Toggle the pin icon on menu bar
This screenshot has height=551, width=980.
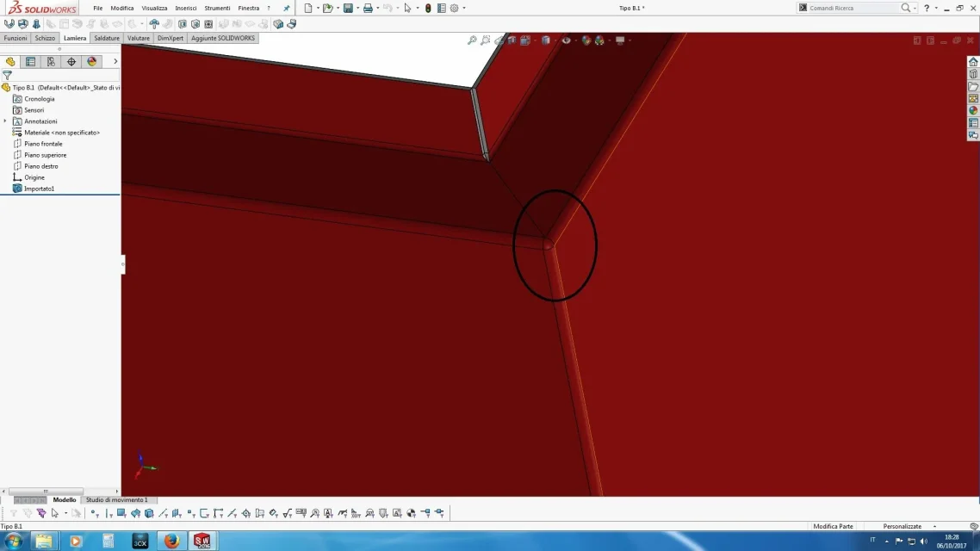pyautogui.click(x=286, y=8)
